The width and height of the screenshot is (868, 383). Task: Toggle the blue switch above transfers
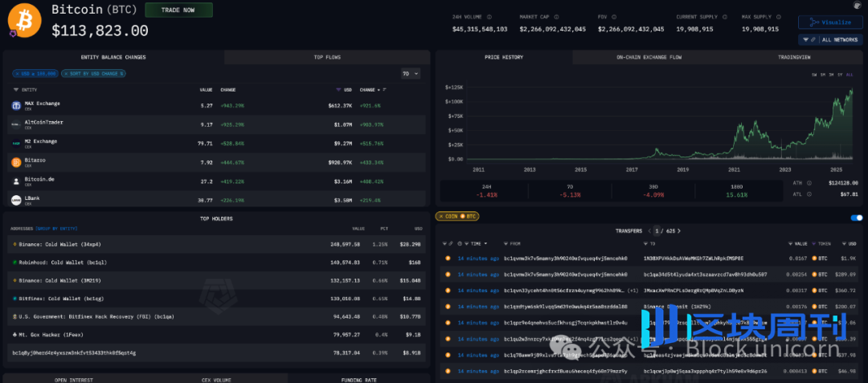click(857, 218)
